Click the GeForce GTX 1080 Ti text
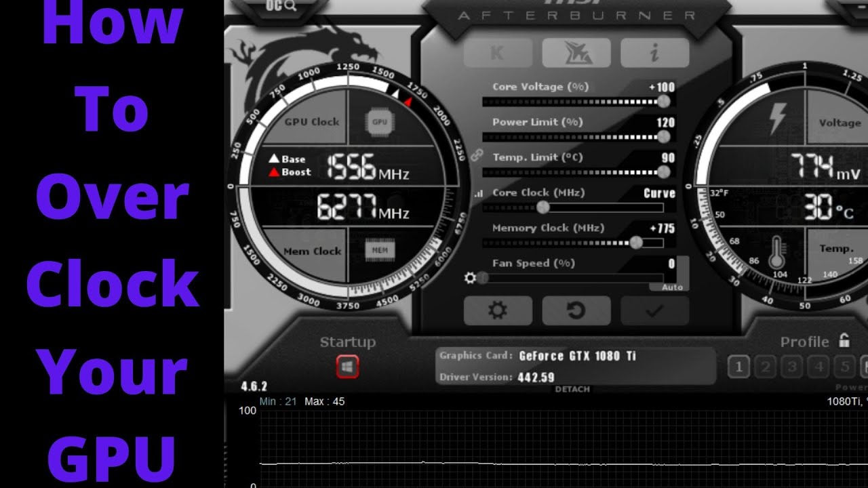The width and height of the screenshot is (868, 488). coord(578,356)
